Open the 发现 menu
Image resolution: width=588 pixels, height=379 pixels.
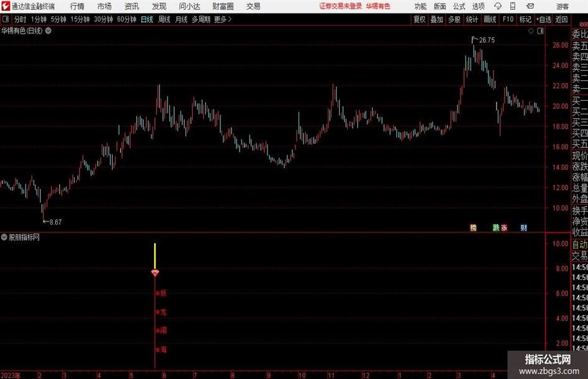pos(159,6)
